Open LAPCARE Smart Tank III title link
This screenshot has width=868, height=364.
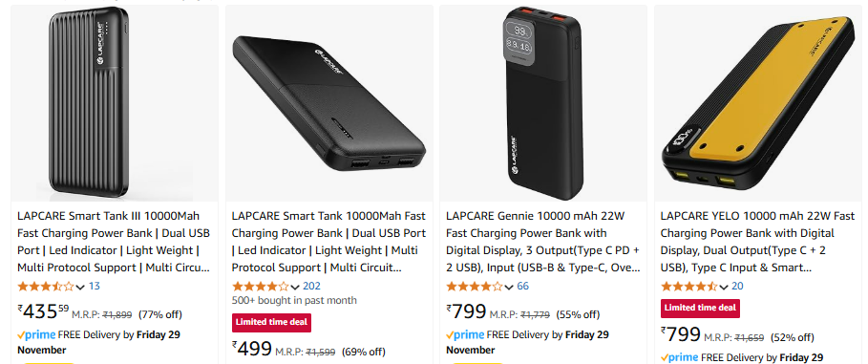tap(114, 242)
